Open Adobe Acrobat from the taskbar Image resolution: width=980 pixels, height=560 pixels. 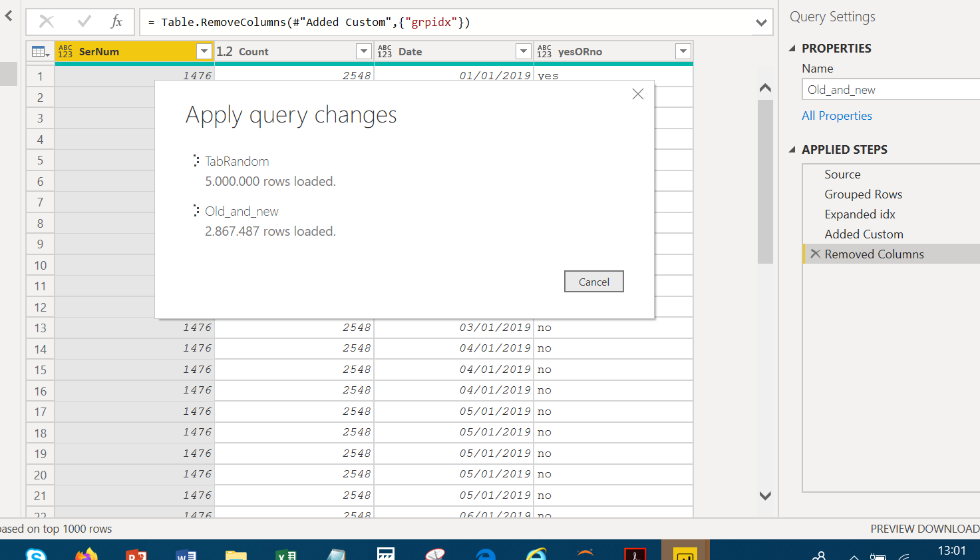point(635,554)
